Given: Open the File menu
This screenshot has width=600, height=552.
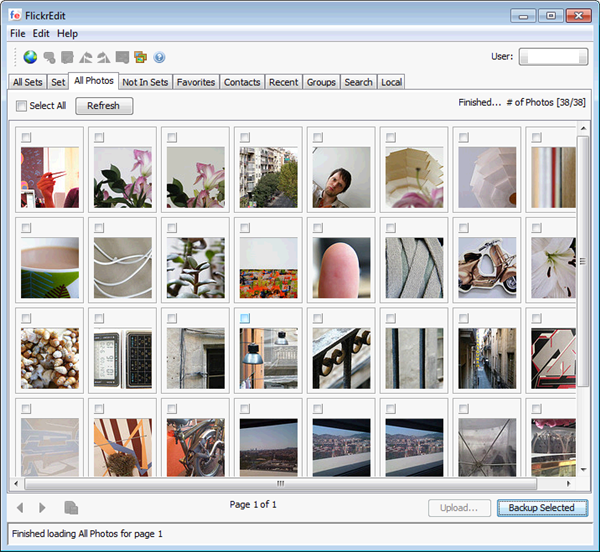Looking at the screenshot, I should coord(17,34).
